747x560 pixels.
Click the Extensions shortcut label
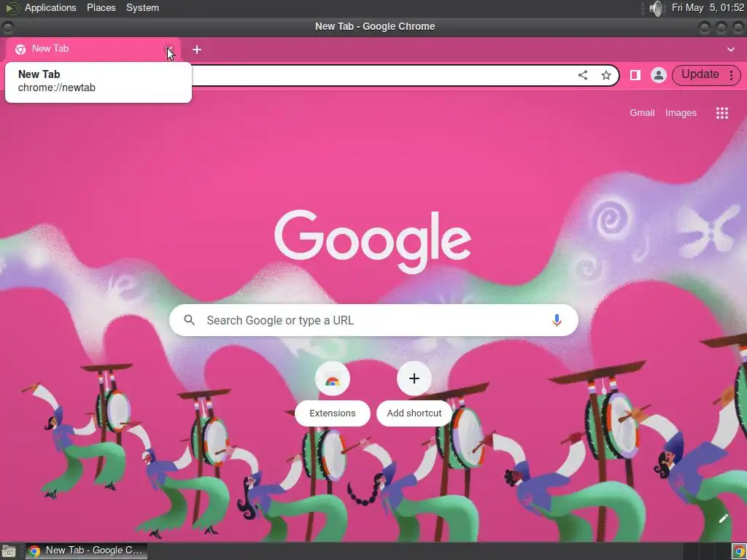[333, 413]
